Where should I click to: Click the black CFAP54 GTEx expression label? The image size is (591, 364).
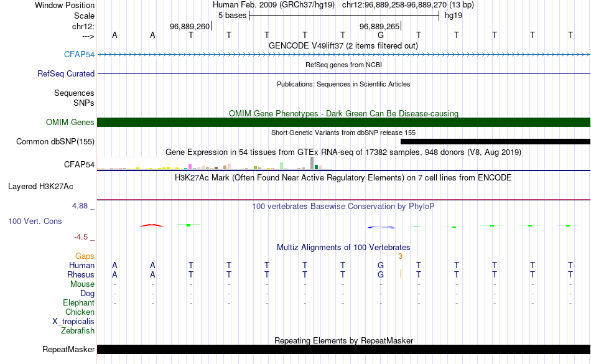click(x=79, y=164)
